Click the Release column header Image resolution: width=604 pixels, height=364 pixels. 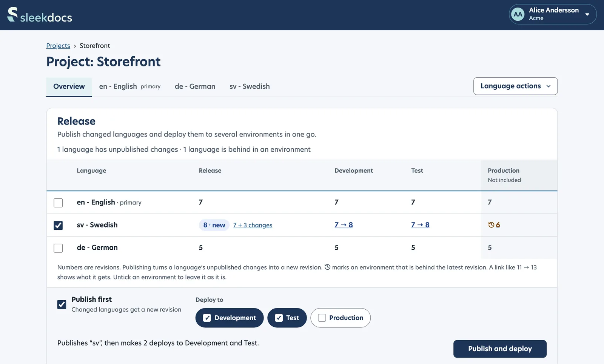click(210, 170)
